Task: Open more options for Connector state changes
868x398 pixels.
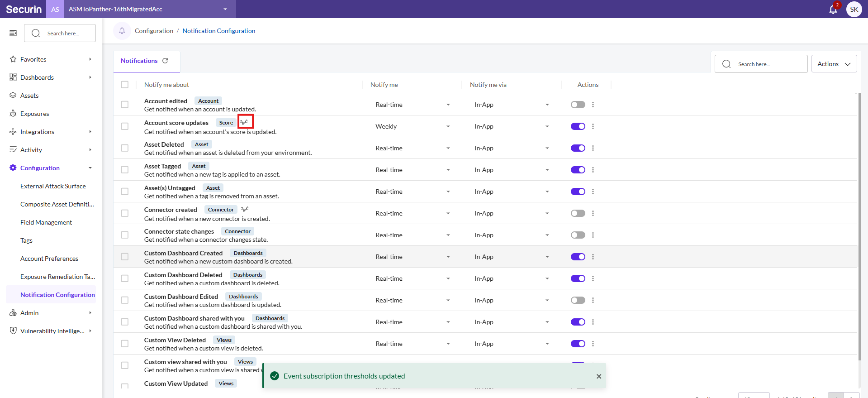Action: (593, 235)
